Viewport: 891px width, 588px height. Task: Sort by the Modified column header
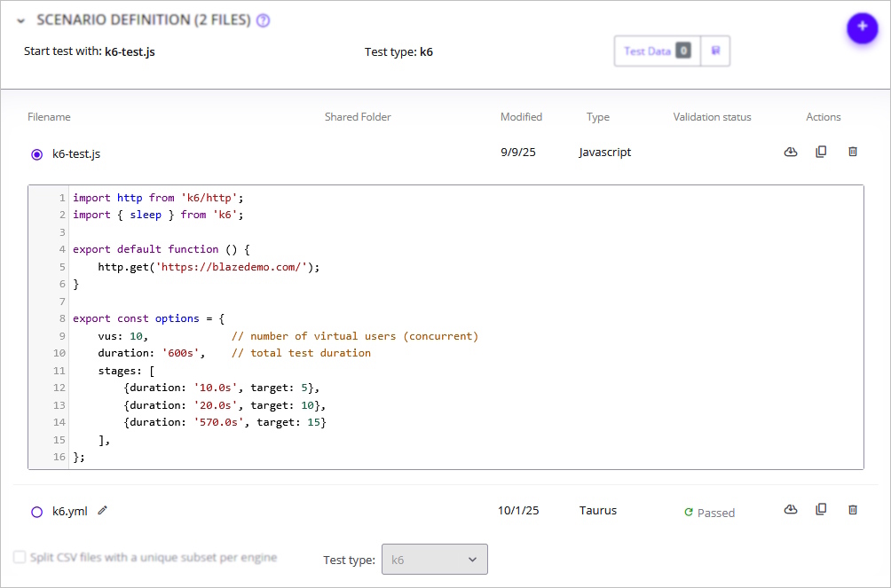click(521, 117)
